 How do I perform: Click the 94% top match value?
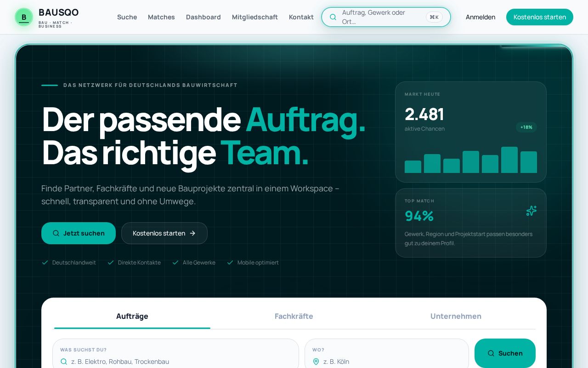[419, 216]
